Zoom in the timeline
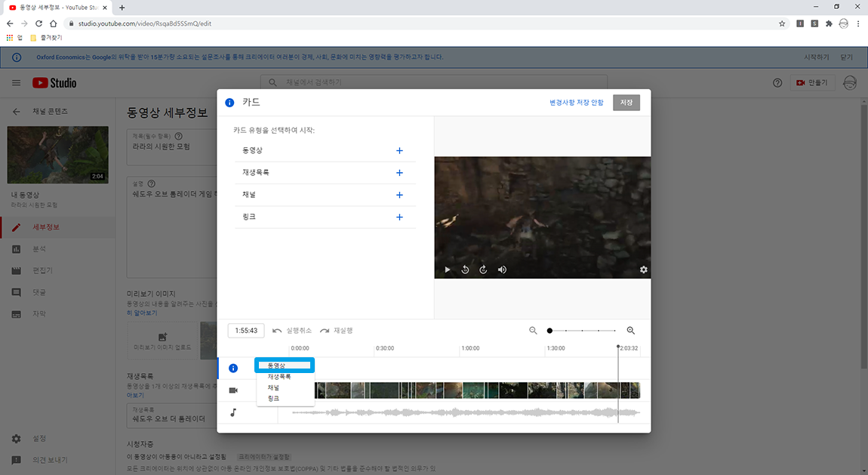 coord(630,331)
